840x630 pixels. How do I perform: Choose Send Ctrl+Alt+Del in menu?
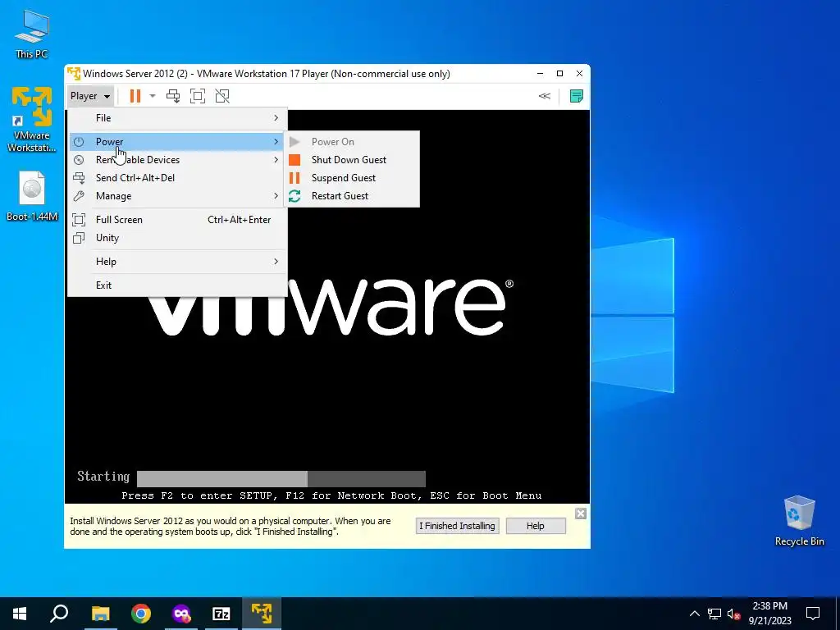pyautogui.click(x=177, y=178)
